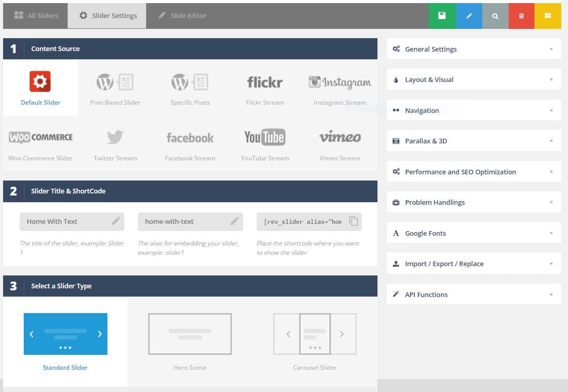Click the Standard Slider label
Screen dimensions: 568x392
[x=65, y=367]
